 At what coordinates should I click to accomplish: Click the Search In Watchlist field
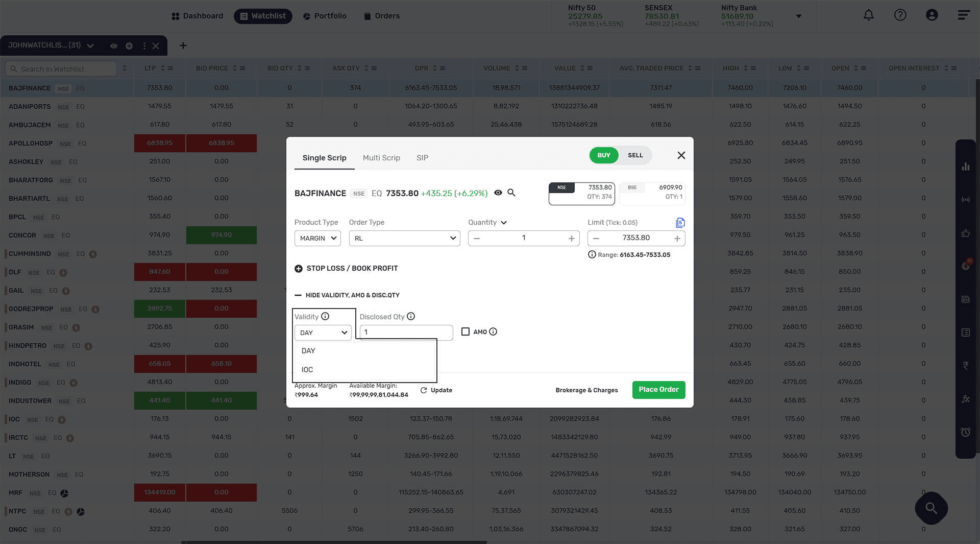[x=61, y=69]
